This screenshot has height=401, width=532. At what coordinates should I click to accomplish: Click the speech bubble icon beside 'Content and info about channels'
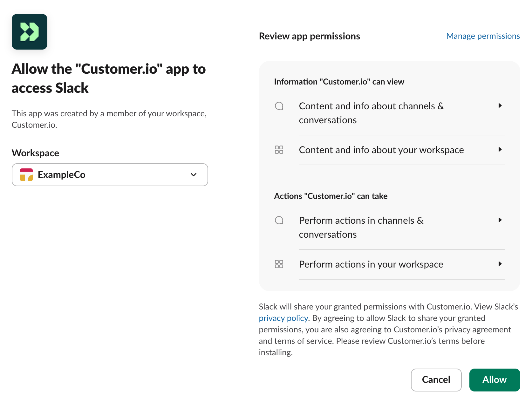(279, 106)
